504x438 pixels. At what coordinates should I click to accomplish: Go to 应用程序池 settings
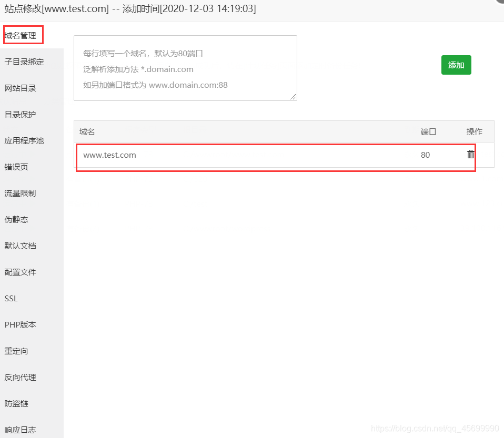tap(24, 141)
